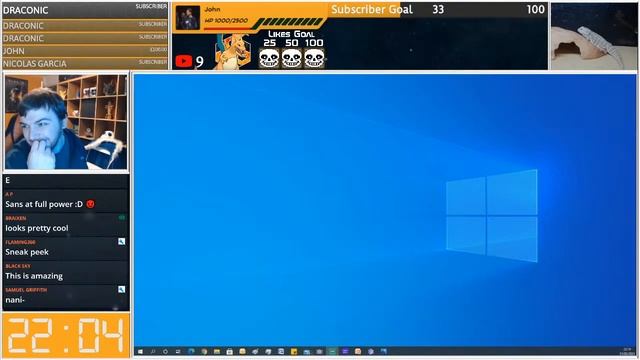Open the taskbar search magnifier
Viewport: 640px width, 360px height.
pos(153,351)
